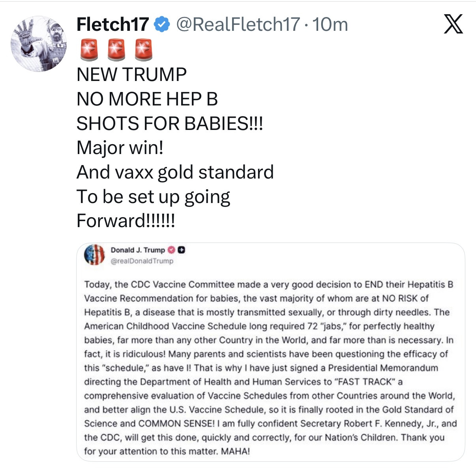Click the middle red siren emoji

[x=116, y=50]
